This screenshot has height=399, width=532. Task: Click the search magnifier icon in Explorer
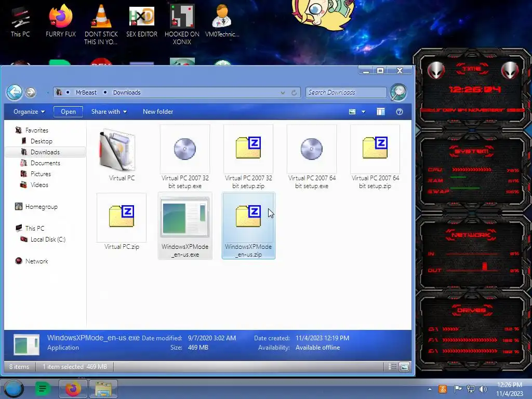[x=398, y=92]
